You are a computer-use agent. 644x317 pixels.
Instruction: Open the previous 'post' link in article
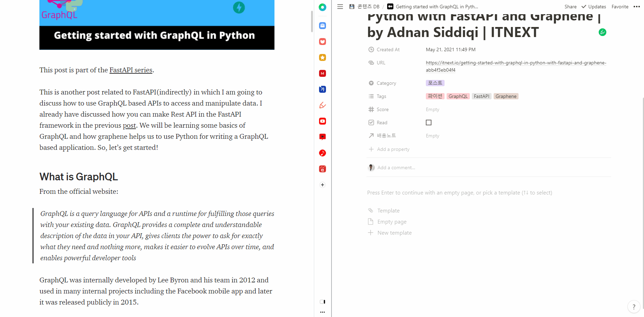[x=129, y=125]
